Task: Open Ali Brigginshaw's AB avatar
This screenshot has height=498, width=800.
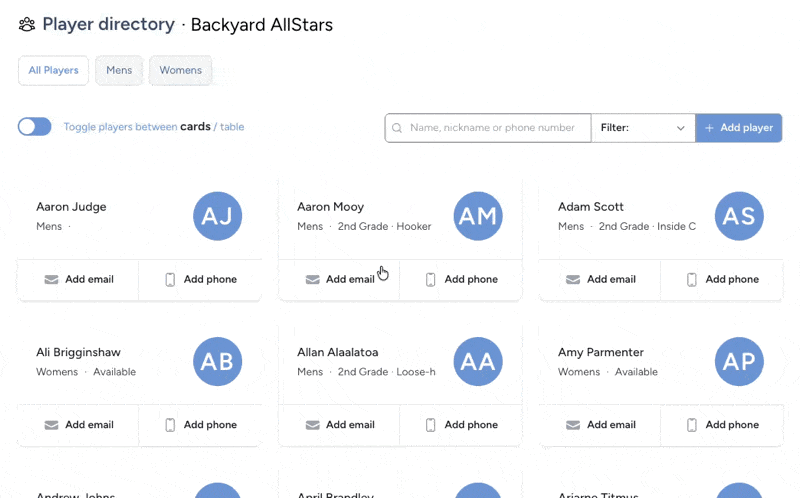Action: point(217,361)
